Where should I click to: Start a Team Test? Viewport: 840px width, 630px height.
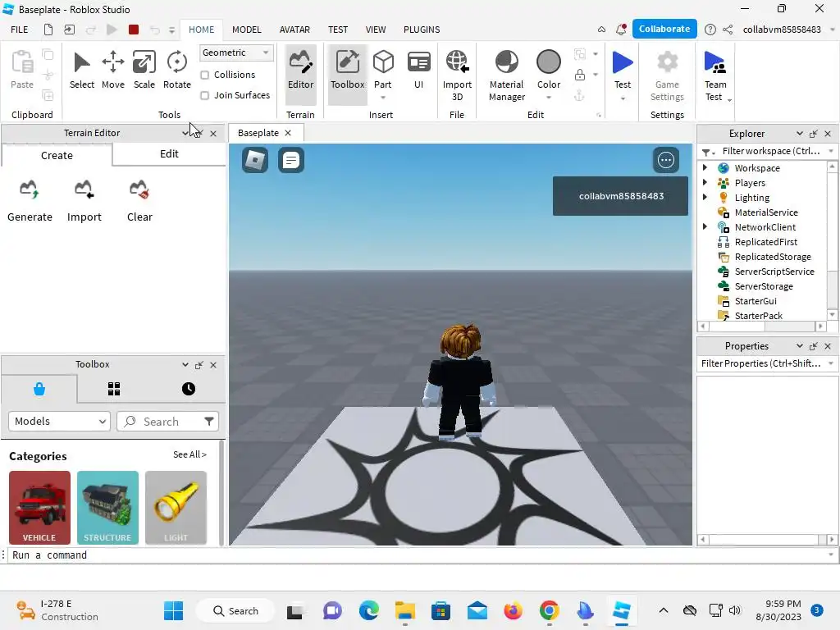click(x=715, y=75)
